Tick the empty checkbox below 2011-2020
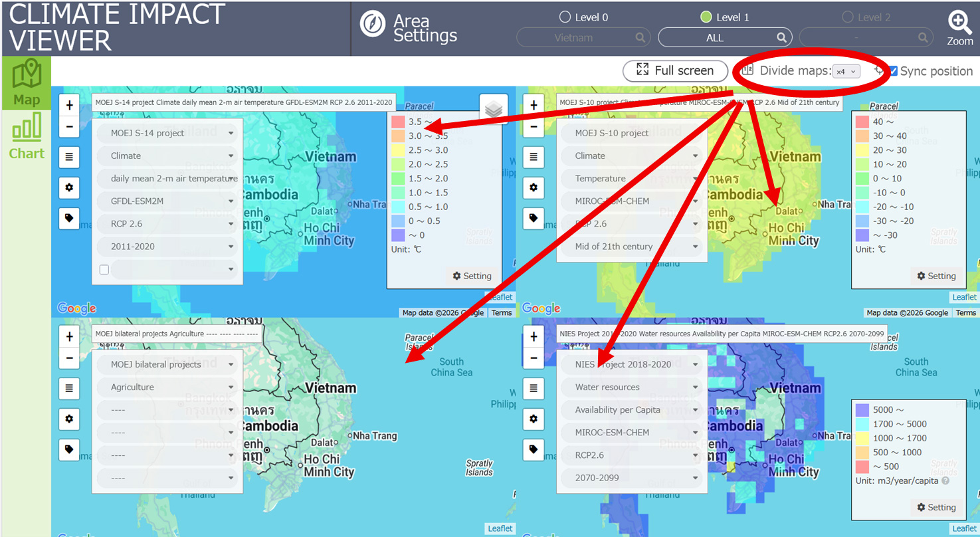980x537 pixels. coord(104,269)
